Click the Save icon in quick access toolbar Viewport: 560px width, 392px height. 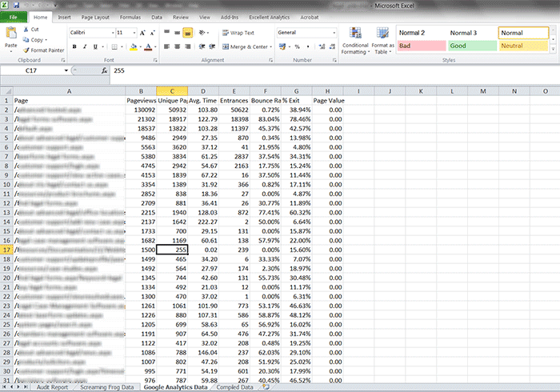click(19, 5)
